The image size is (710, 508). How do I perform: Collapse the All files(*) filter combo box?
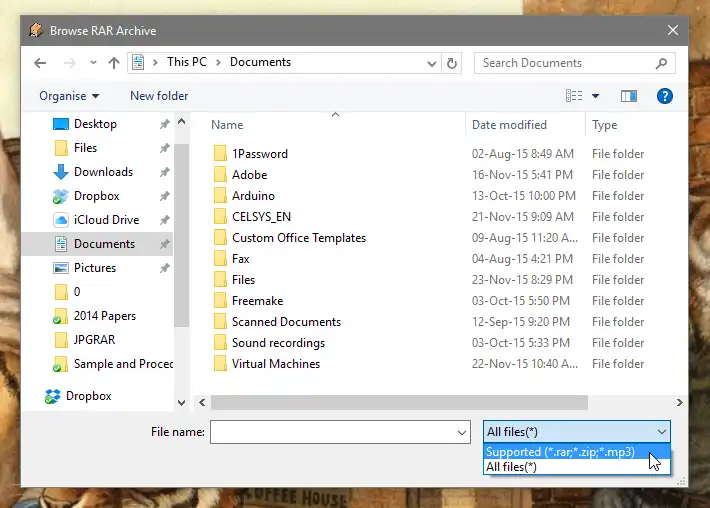coord(576,432)
